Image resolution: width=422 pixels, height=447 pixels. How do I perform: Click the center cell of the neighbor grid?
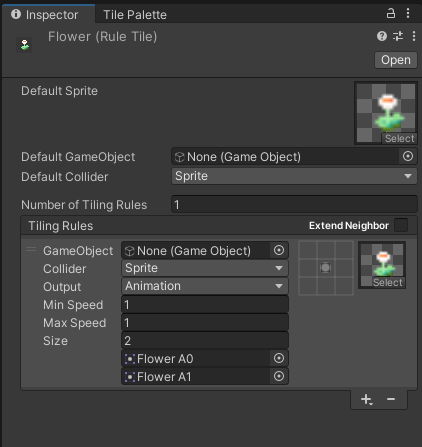[326, 268]
